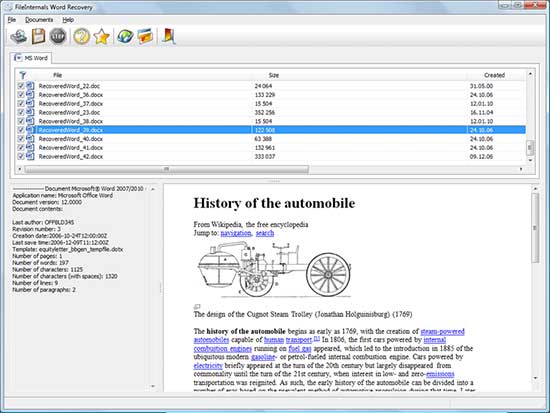Select the MS Word tab

[31, 58]
